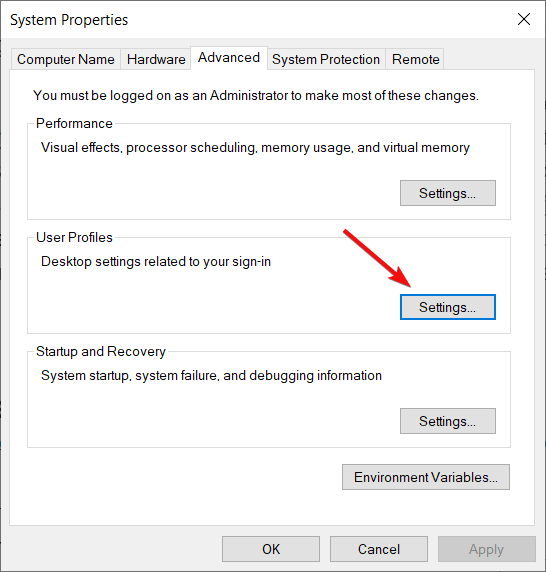
Task: Cancel the System Properties dialog
Action: point(379,549)
